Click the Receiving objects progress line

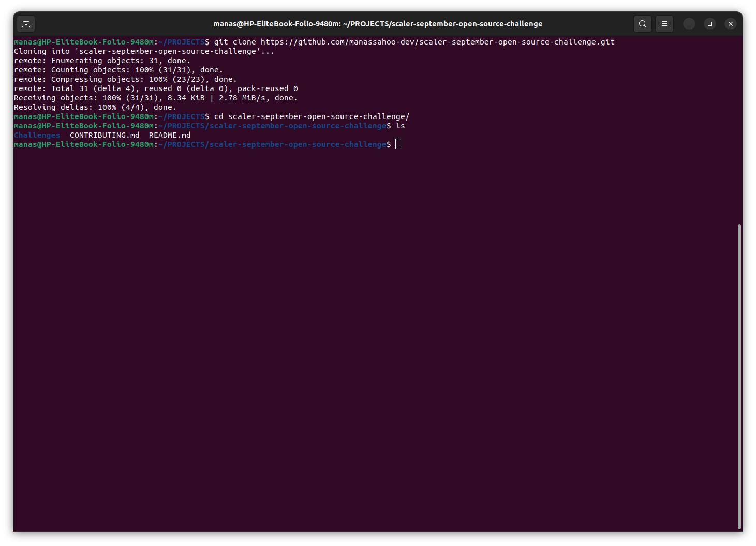click(155, 97)
